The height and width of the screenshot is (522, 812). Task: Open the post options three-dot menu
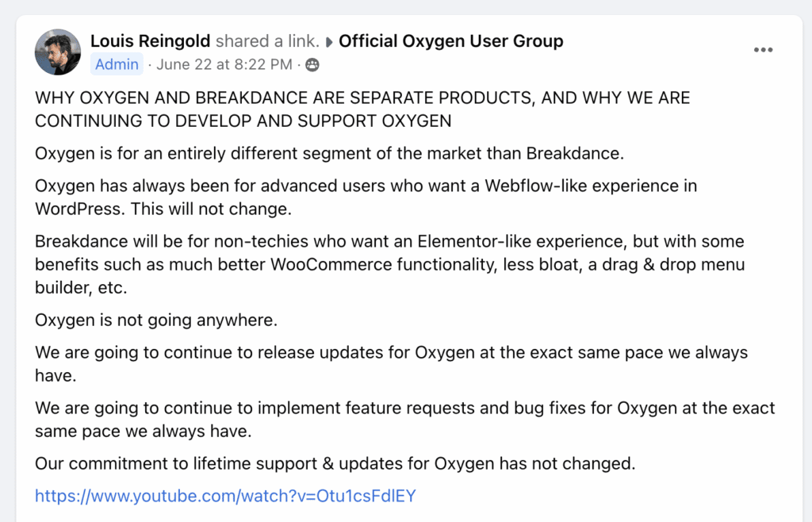[764, 50]
